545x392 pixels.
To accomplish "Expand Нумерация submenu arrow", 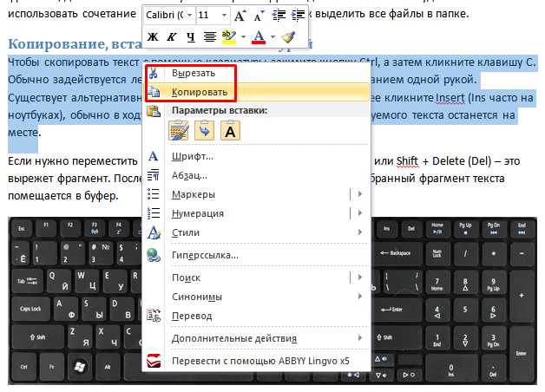I will point(360,212).
